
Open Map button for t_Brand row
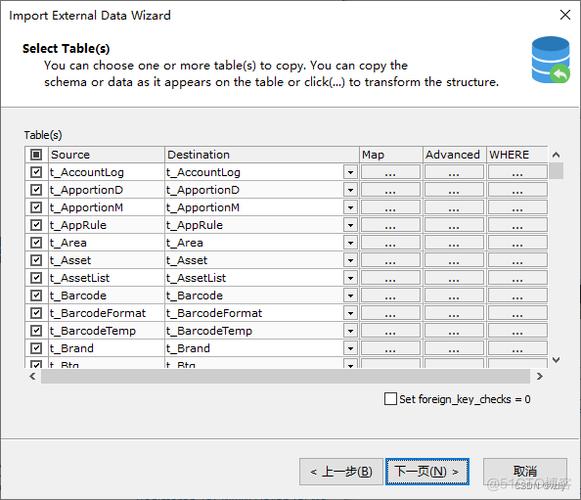pos(391,348)
